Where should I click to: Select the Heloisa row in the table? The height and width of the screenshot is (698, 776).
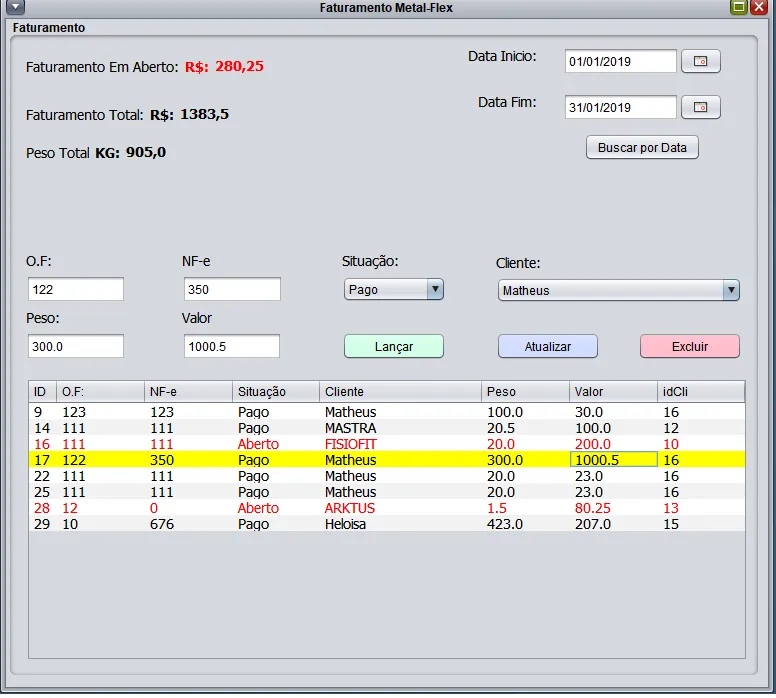tap(348, 524)
